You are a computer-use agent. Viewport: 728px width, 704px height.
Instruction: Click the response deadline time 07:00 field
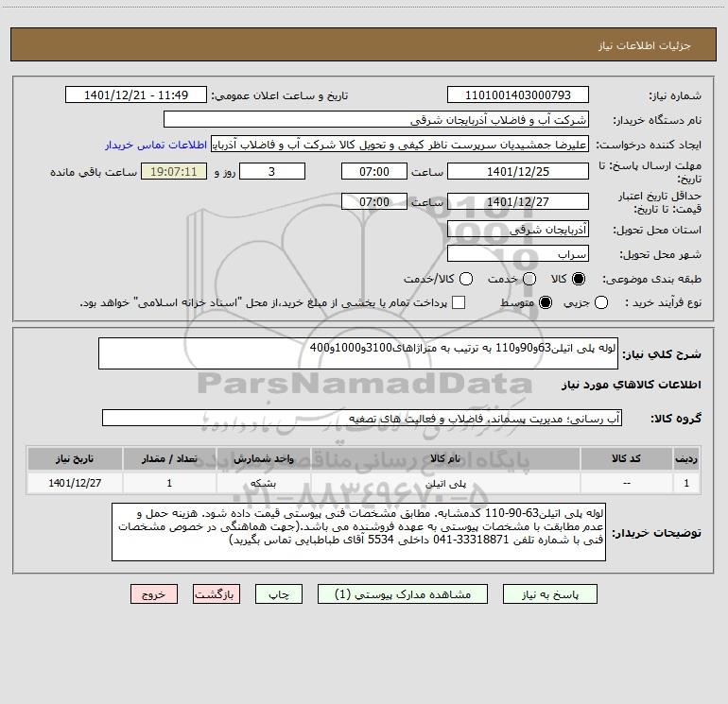coord(374,171)
